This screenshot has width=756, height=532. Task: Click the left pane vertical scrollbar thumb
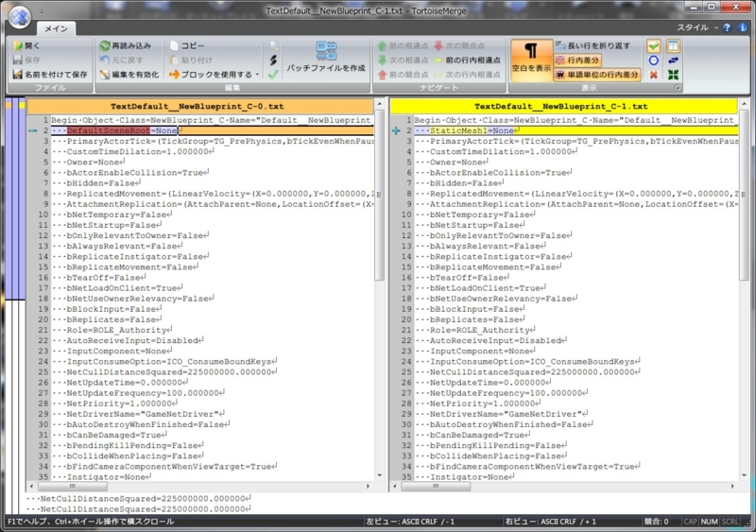pos(379,196)
